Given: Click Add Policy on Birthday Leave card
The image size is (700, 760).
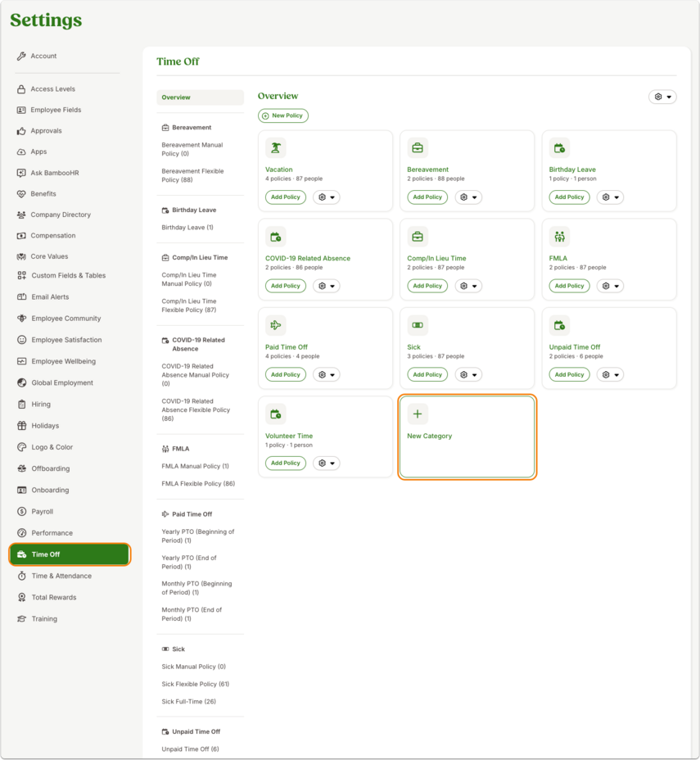Looking at the screenshot, I should [x=569, y=197].
